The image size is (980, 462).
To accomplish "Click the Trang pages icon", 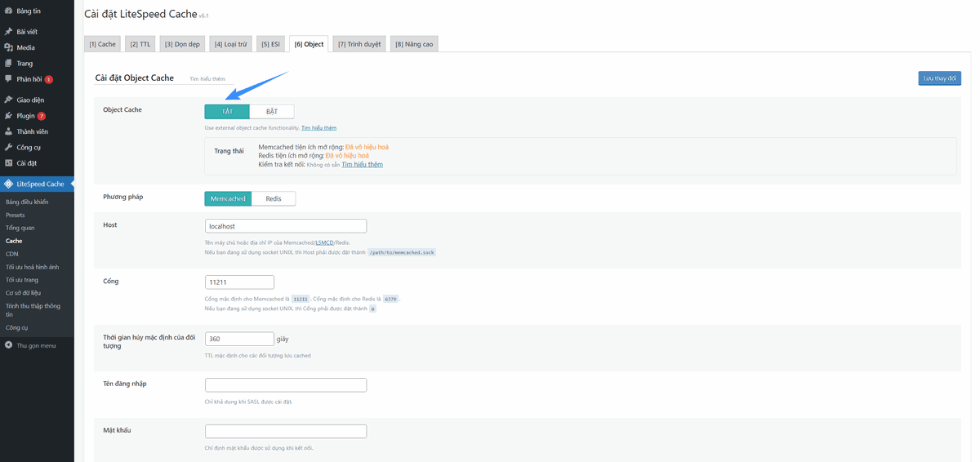I will (x=8, y=63).
